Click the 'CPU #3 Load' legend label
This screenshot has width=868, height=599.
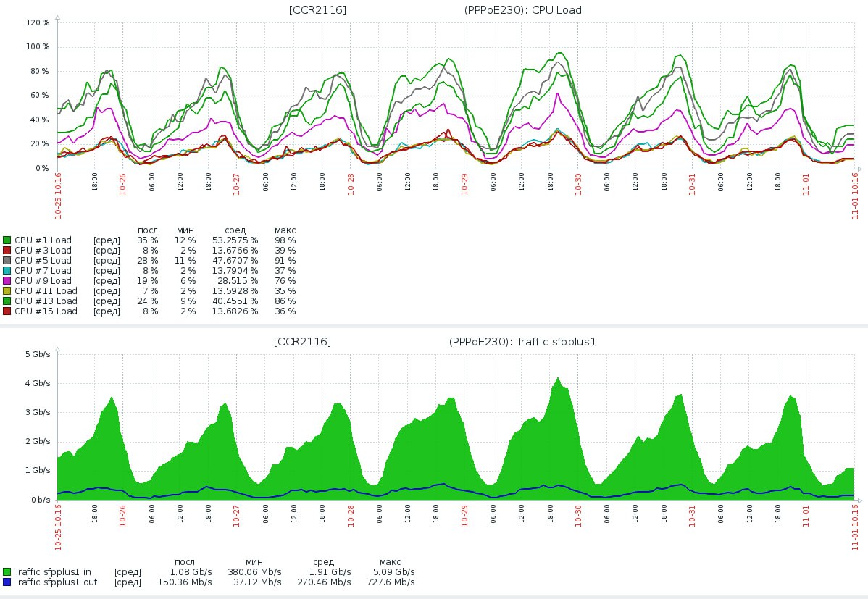(x=43, y=250)
